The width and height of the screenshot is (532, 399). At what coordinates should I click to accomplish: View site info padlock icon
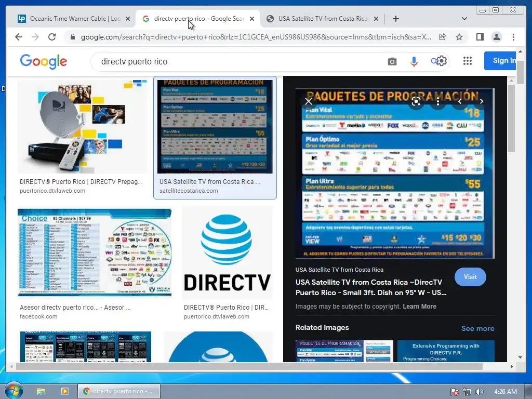73,37
